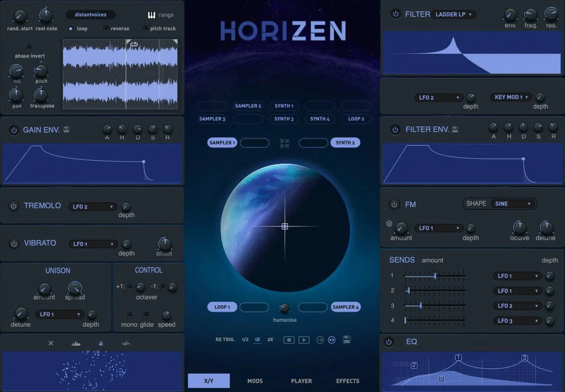Click the save preset floppy disk icon
The height and width of the screenshot is (392, 565).
[x=347, y=339]
